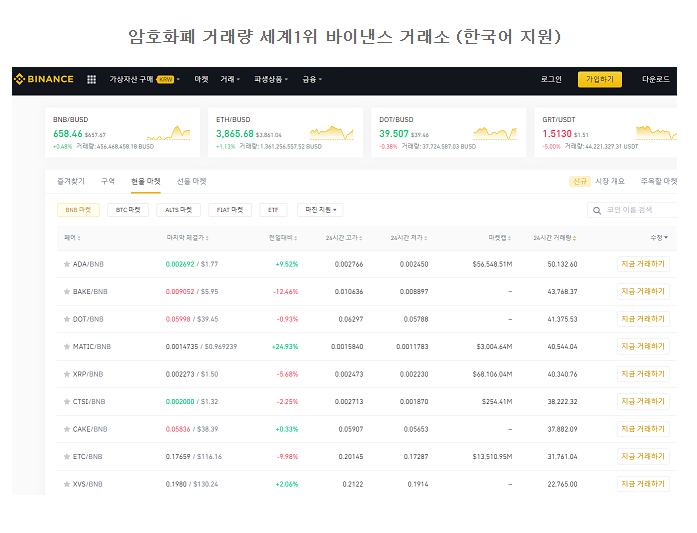This screenshot has width=697, height=533.
Task: Open the 시장 개요 link
Action: tap(609, 181)
